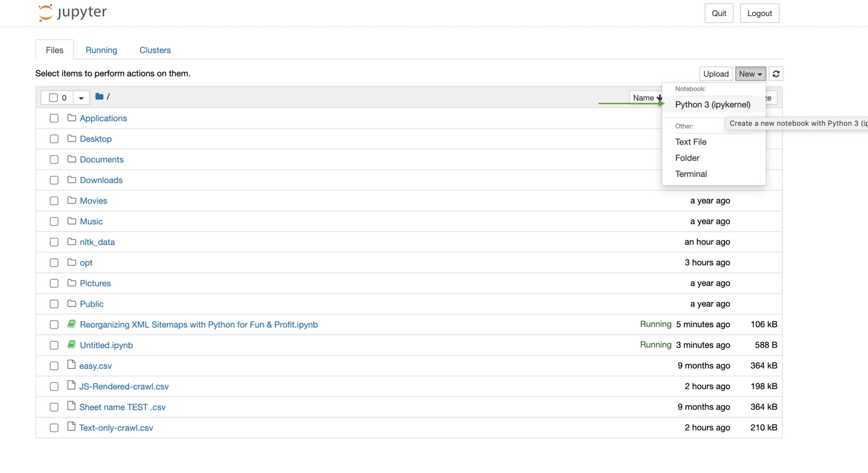Image resolution: width=868 pixels, height=473 pixels.
Task: Click the running notebook icon for Untitled.ipynb
Action: pyautogui.click(x=72, y=344)
